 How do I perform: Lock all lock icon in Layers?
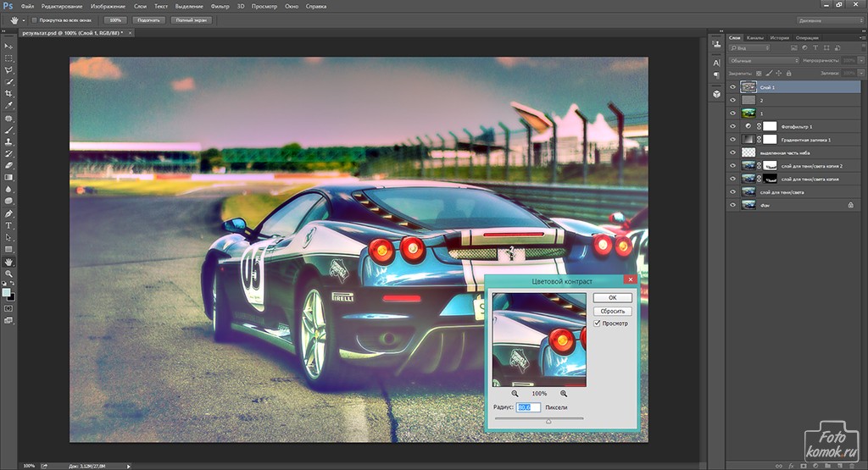[x=789, y=73]
